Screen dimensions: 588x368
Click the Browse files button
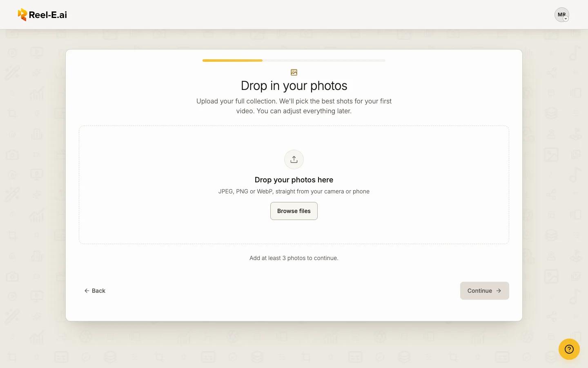[x=294, y=211]
